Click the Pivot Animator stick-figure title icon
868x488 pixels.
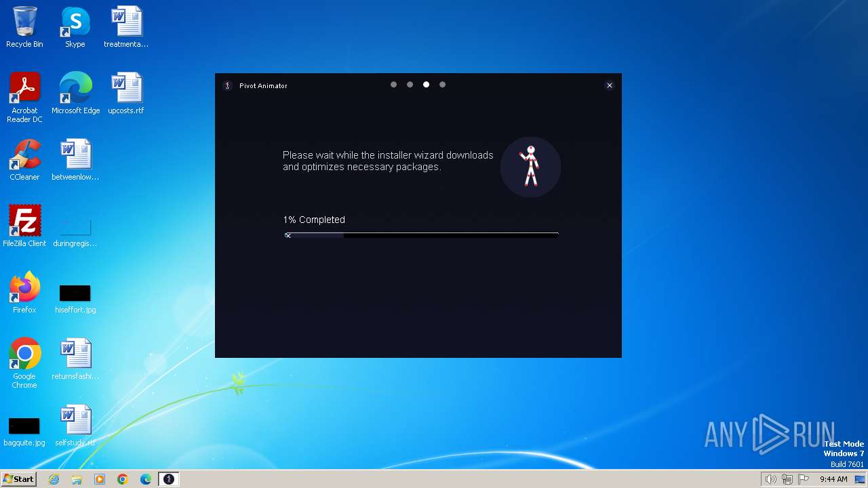228,85
